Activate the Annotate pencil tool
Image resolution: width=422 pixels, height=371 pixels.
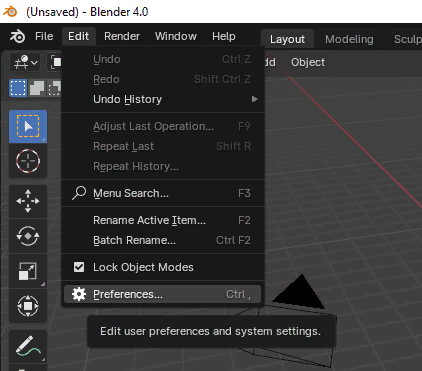coord(28,346)
